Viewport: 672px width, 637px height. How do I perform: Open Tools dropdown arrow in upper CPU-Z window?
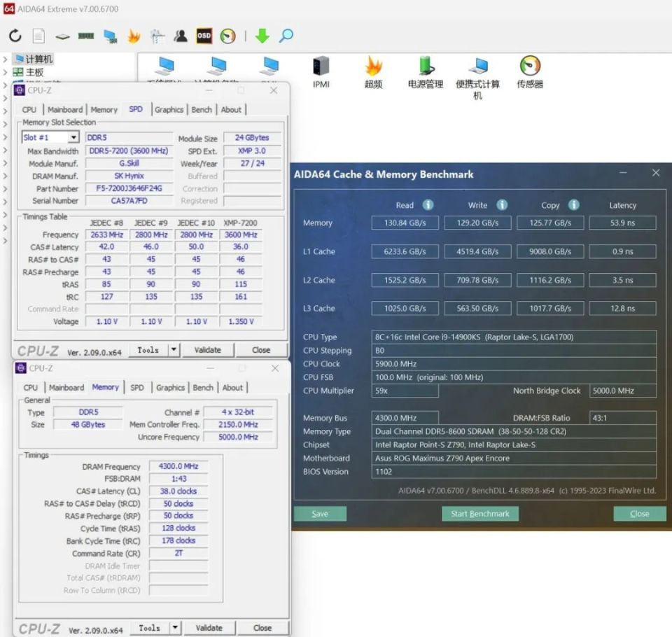point(174,350)
